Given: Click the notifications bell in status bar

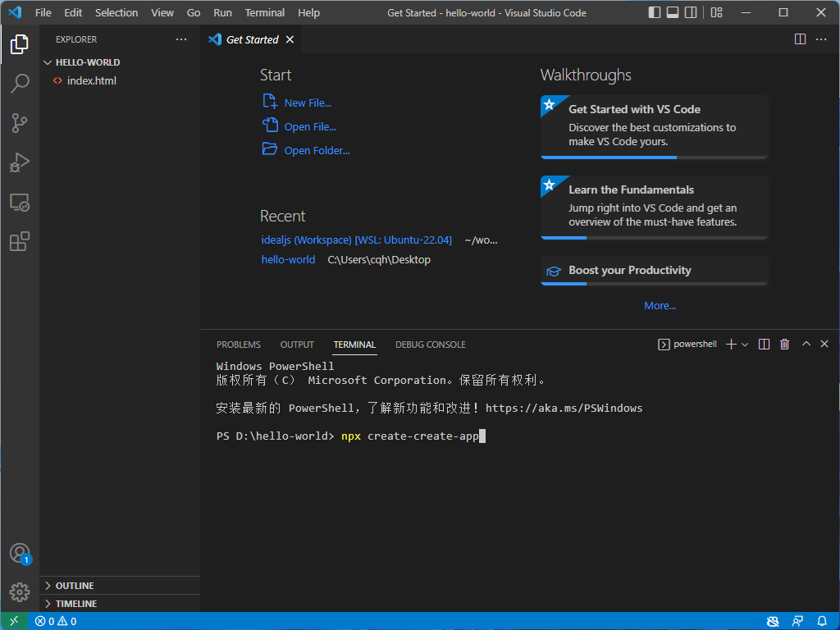Looking at the screenshot, I should tap(822, 622).
